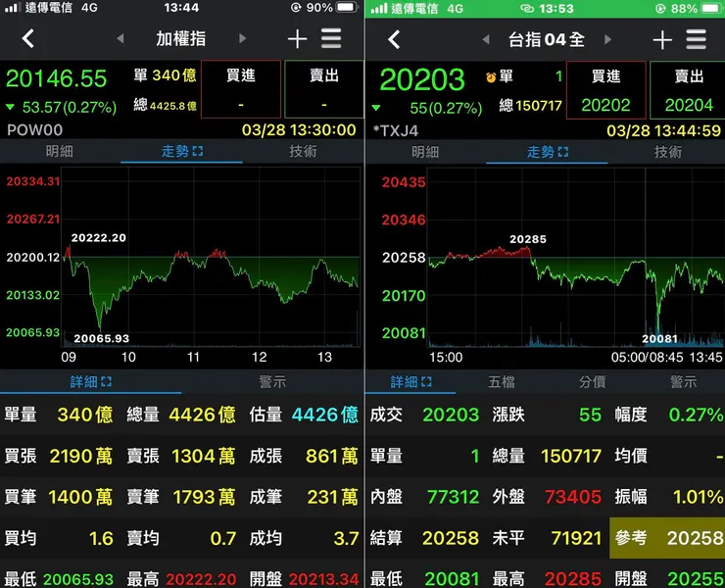Switch to previous symbol before 加權指
Image resolution: width=725 pixels, height=588 pixels.
coord(121,38)
